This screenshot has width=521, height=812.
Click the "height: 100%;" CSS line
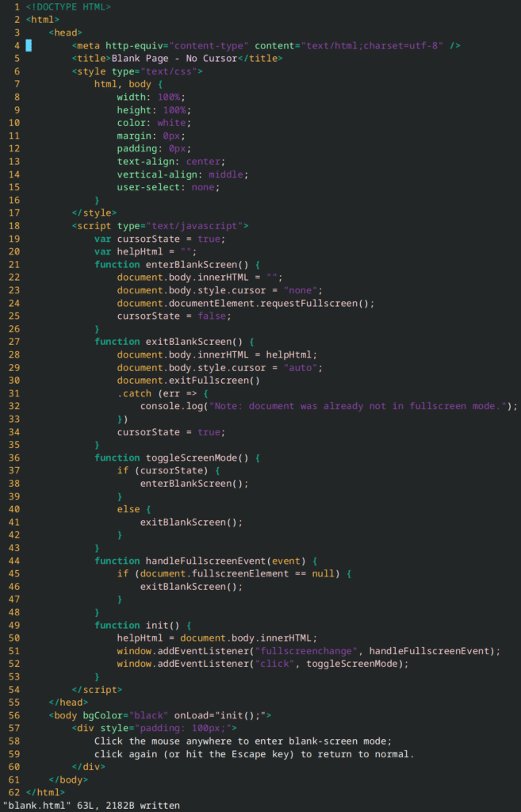(x=154, y=110)
